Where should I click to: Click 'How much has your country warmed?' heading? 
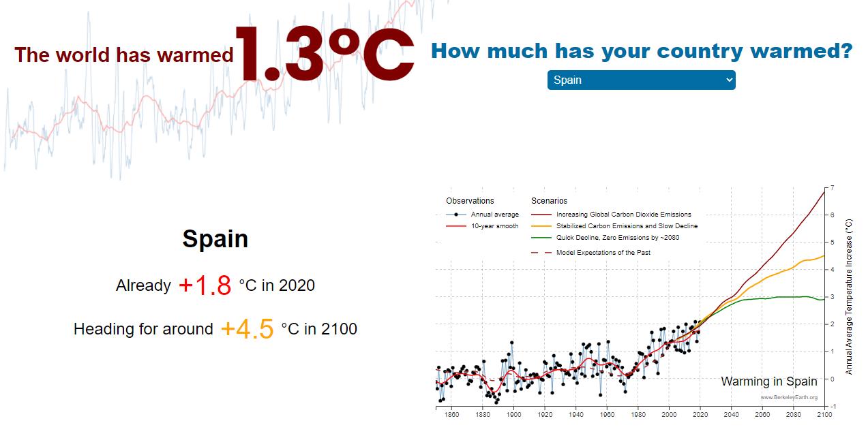[642, 51]
